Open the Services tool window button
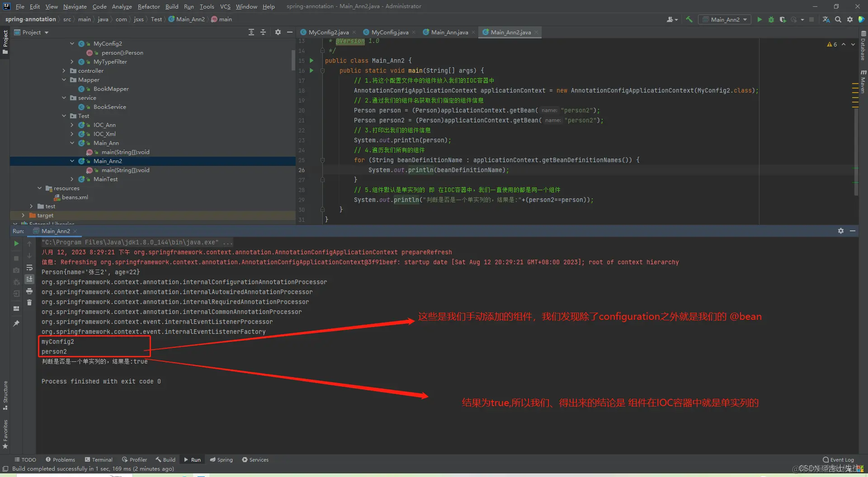868x477 pixels. click(x=255, y=460)
